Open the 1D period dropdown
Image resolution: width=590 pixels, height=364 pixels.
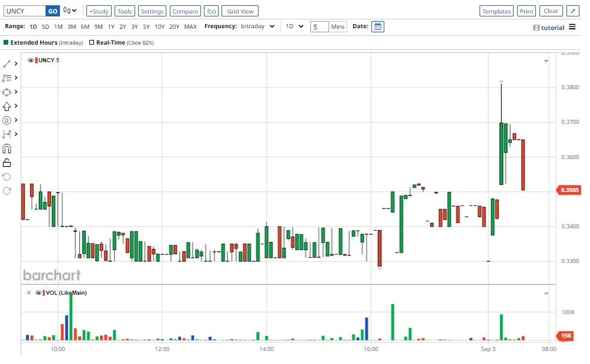tap(294, 26)
